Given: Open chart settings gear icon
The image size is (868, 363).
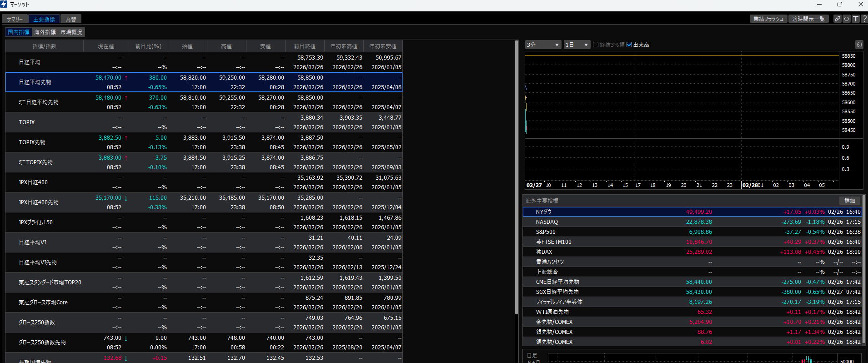Looking at the screenshot, I should [859, 45].
